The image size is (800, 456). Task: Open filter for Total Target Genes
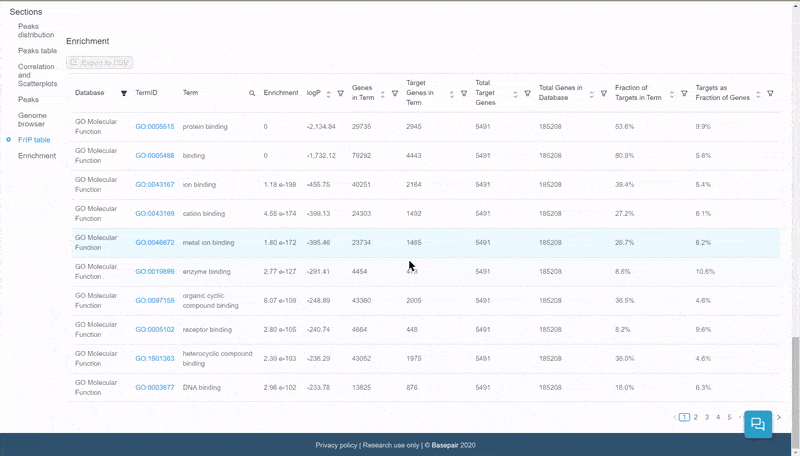(x=527, y=93)
